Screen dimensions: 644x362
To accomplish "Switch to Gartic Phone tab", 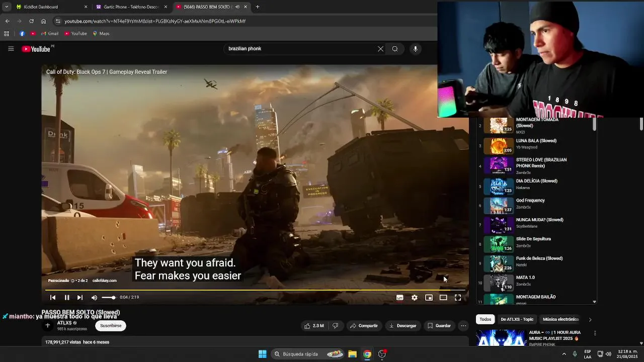I will point(130,7).
